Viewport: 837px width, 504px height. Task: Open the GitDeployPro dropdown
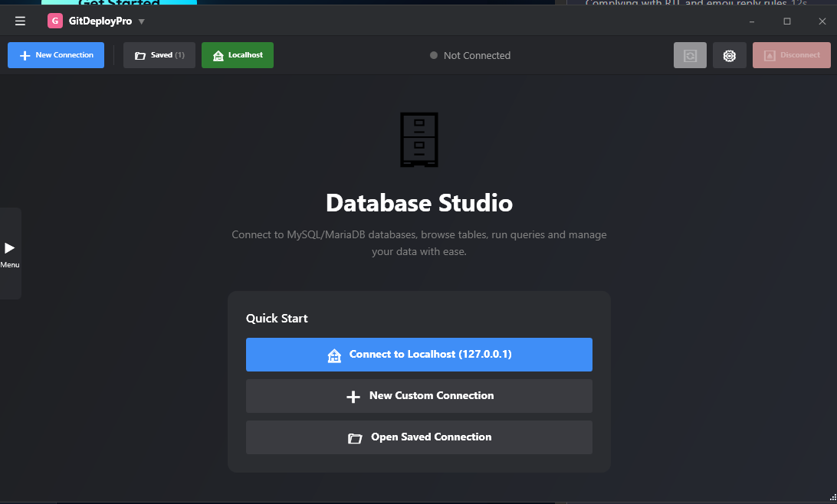pyautogui.click(x=140, y=21)
